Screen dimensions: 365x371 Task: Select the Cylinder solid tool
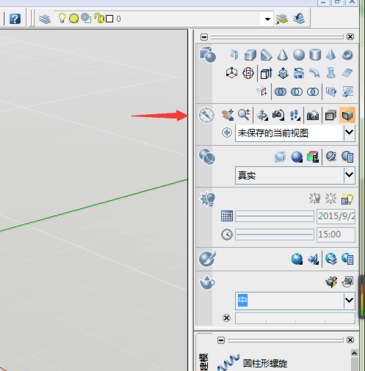point(315,55)
